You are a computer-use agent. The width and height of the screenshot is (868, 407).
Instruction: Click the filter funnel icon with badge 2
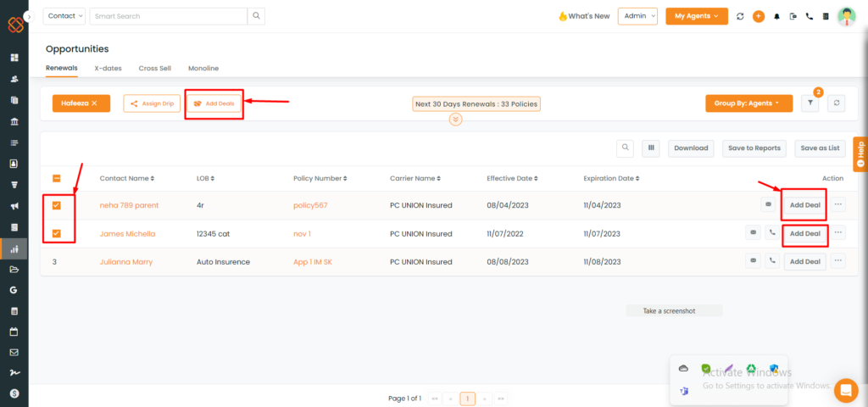pyautogui.click(x=810, y=103)
